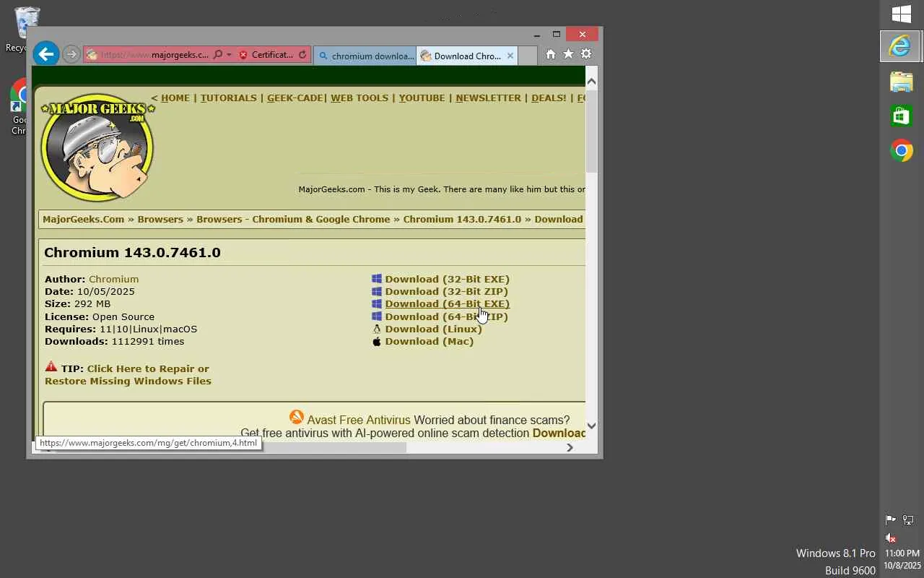Go back with the blue Back arrow
The width and height of the screenshot is (924, 578).
[x=45, y=54]
